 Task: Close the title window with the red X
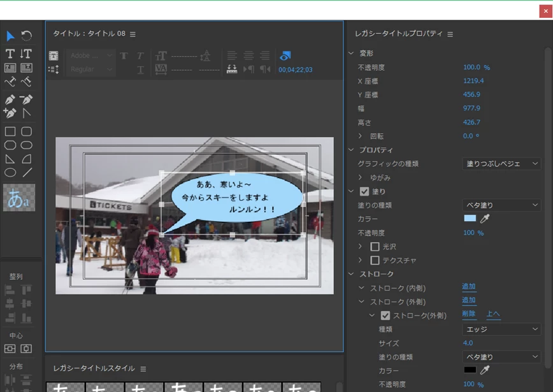pyautogui.click(x=545, y=11)
